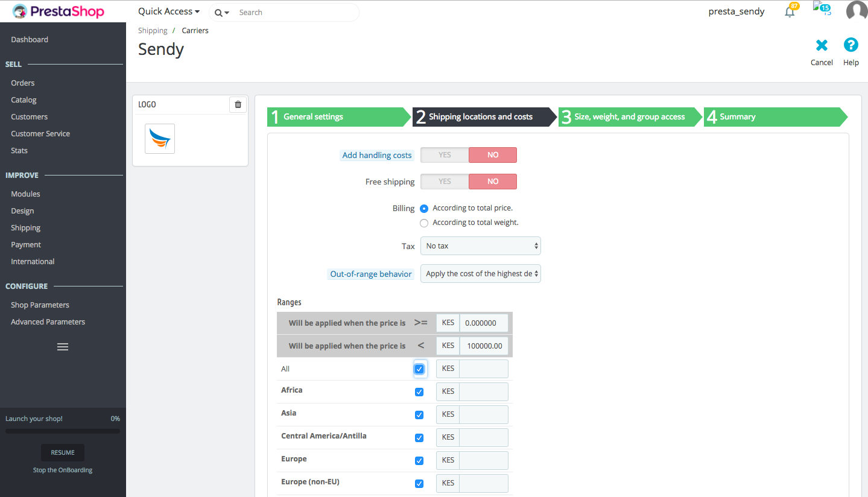
Task: Open Help question mark icon
Action: [x=851, y=45]
